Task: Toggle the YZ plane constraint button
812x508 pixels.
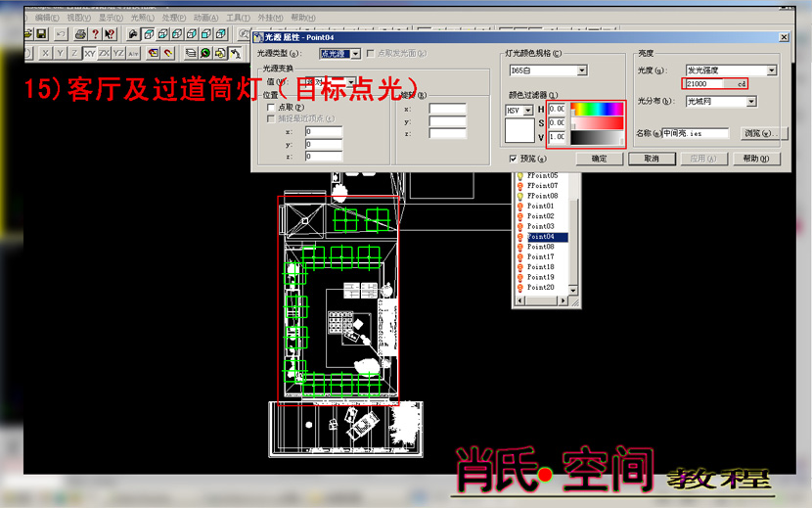Action: (118, 53)
